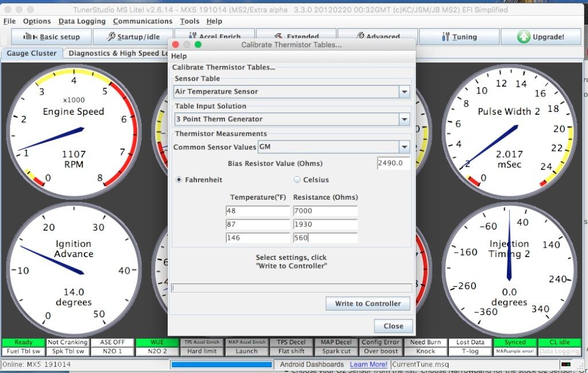
Task: Click the write progress bar in the dialog
Action: [x=291, y=288]
